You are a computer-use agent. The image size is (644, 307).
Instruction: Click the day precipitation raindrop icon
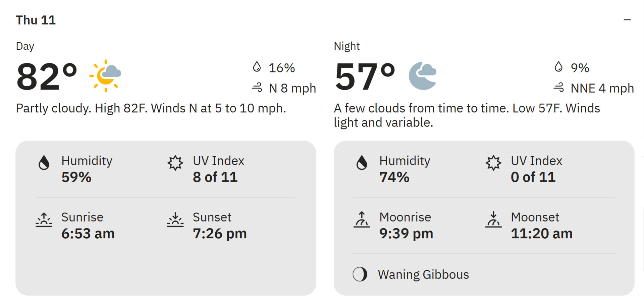tap(257, 67)
